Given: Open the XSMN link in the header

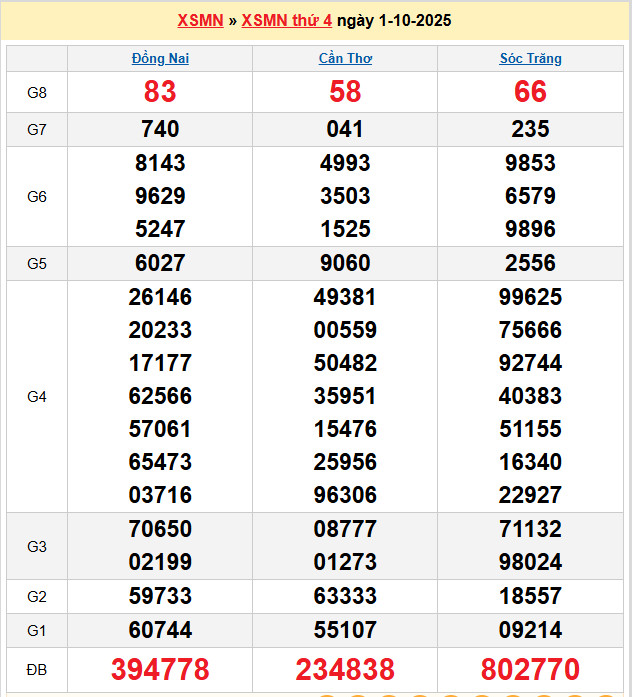Looking at the screenshot, I should (200, 20).
